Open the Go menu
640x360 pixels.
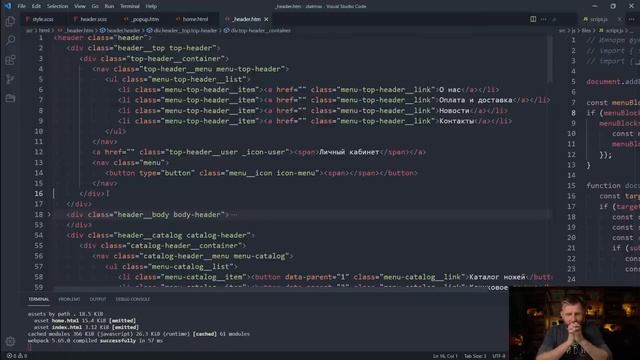coord(95,6)
